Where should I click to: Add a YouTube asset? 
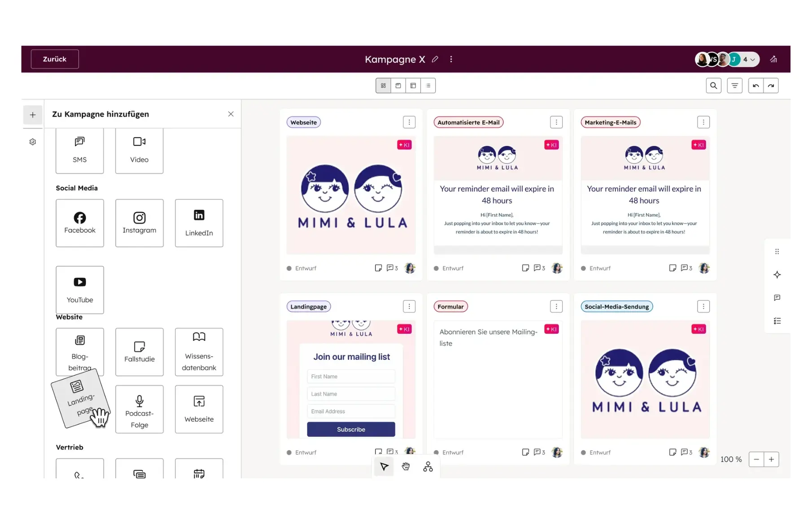(x=80, y=290)
